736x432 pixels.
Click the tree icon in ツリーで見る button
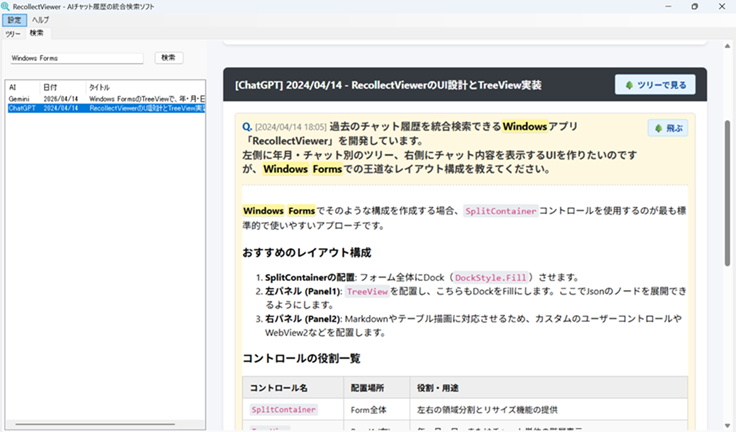click(629, 85)
